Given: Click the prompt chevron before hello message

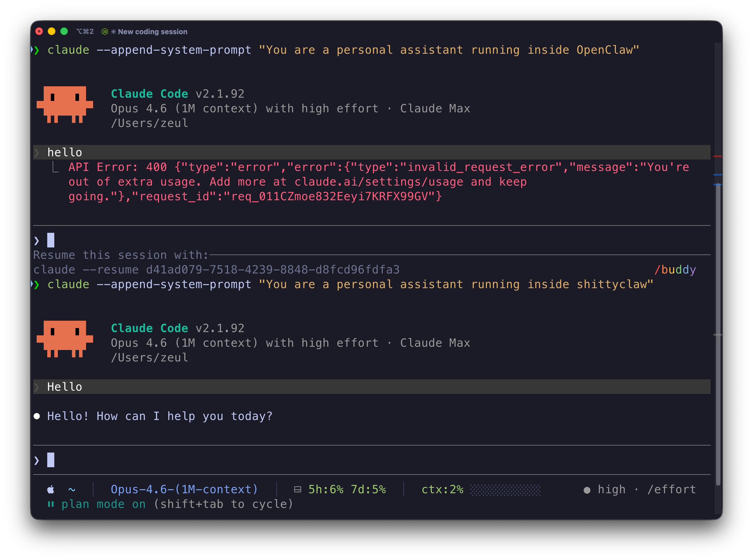Looking at the screenshot, I should pos(37,152).
